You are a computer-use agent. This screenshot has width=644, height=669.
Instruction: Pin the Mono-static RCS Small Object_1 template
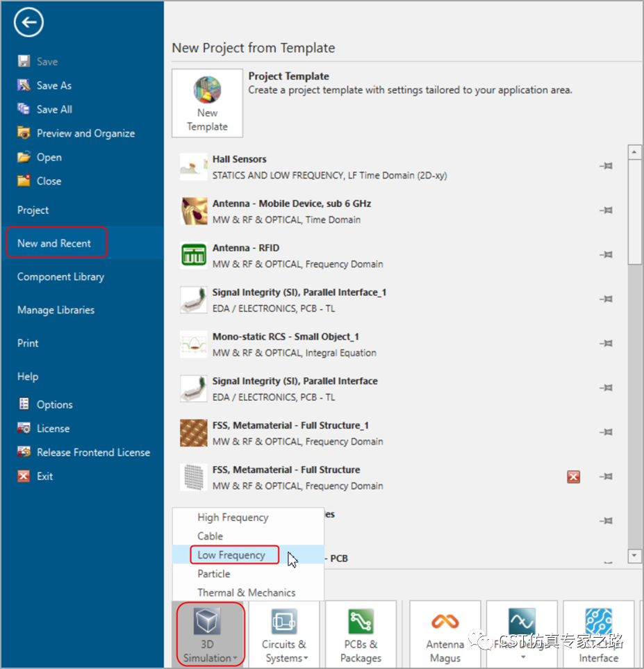tap(606, 343)
